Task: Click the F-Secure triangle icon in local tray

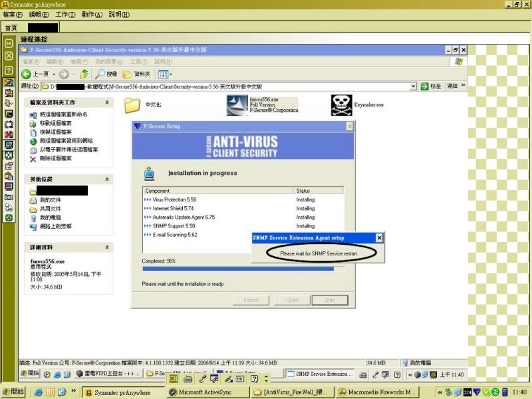Action: (x=477, y=392)
